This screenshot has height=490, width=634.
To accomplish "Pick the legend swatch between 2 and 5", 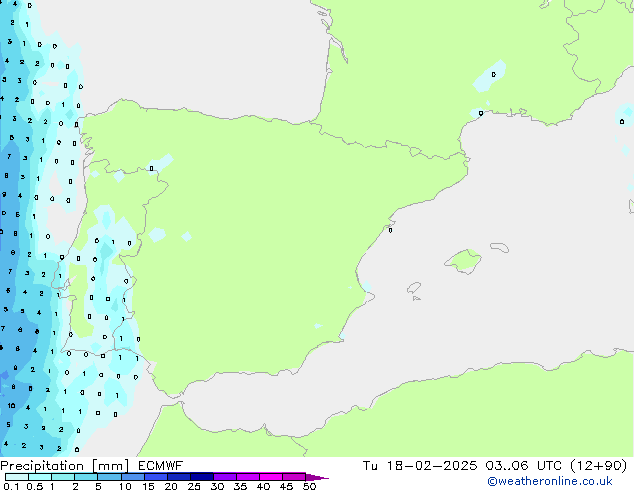I will tap(86, 477).
